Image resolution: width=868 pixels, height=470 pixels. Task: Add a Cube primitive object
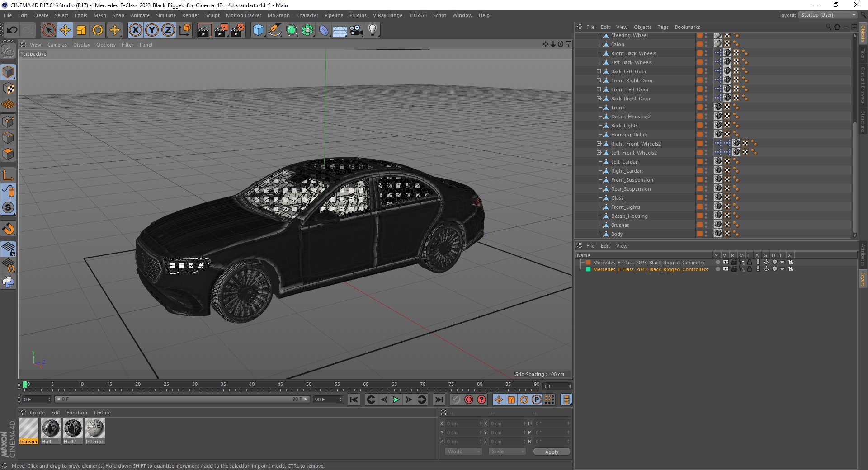[x=258, y=30]
